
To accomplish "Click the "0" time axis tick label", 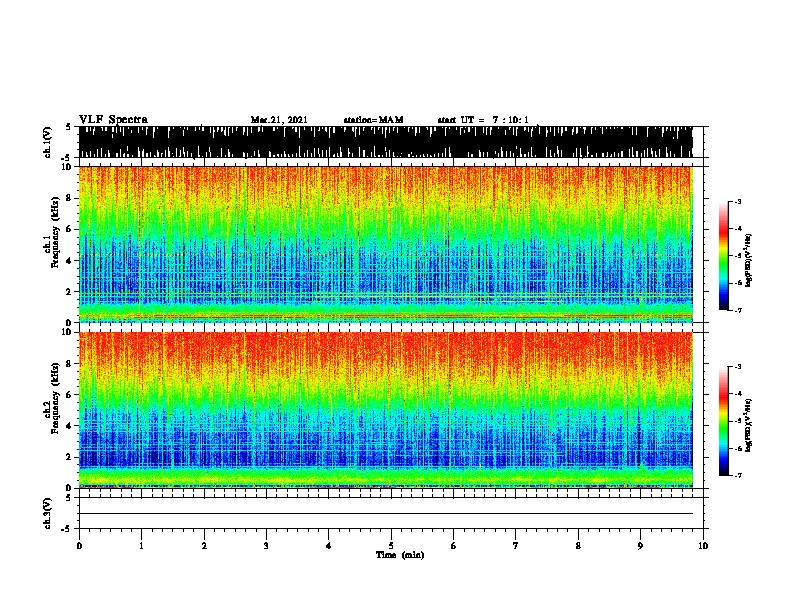I will [79, 546].
